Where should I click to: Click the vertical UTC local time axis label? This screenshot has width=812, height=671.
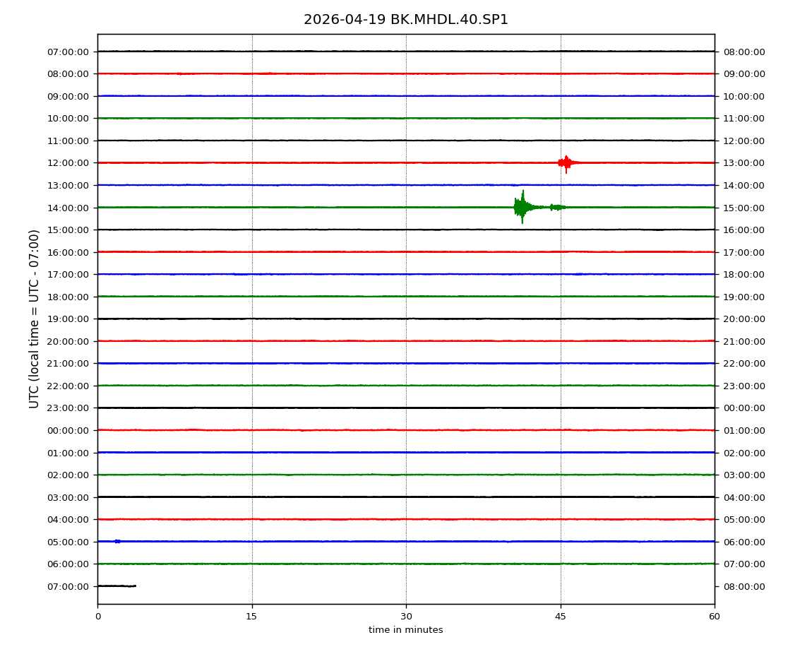35,319
